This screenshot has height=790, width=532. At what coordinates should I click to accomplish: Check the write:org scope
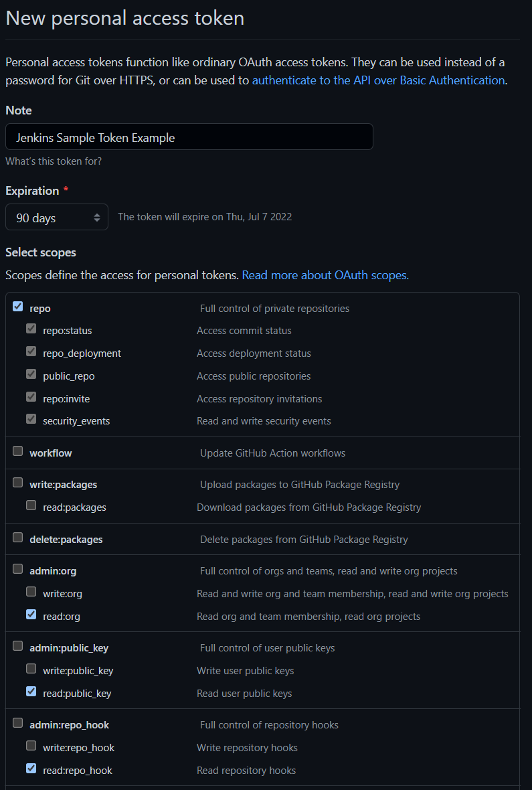[x=31, y=591]
